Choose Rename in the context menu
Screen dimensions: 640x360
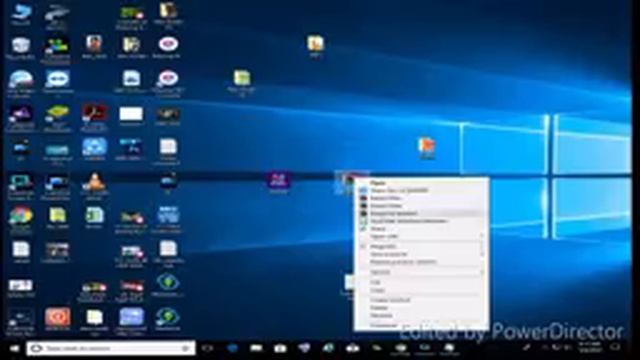pos(421,316)
